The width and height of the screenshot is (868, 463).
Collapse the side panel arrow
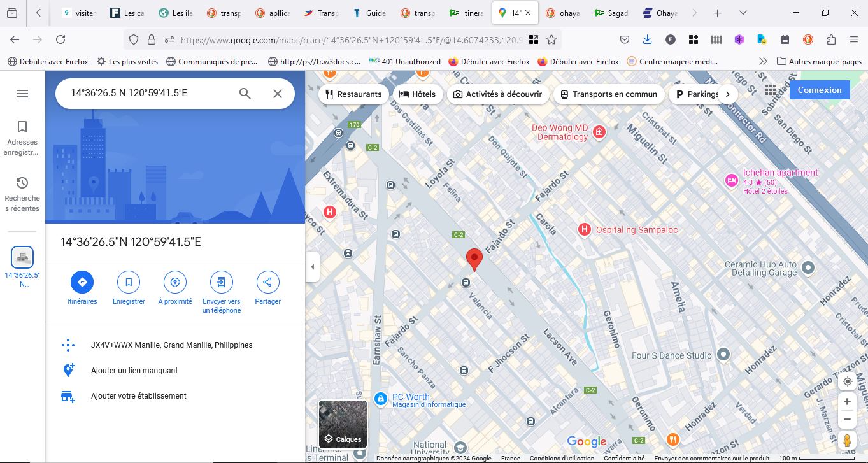point(312,267)
